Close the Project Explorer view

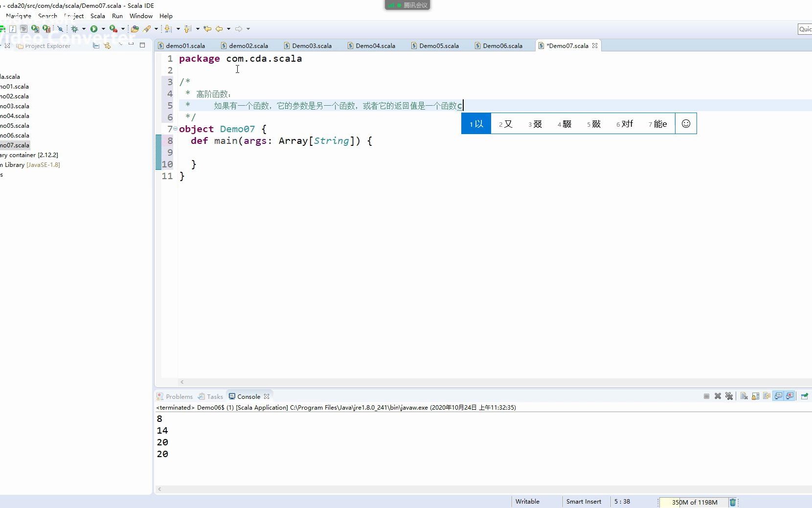click(x=7, y=46)
